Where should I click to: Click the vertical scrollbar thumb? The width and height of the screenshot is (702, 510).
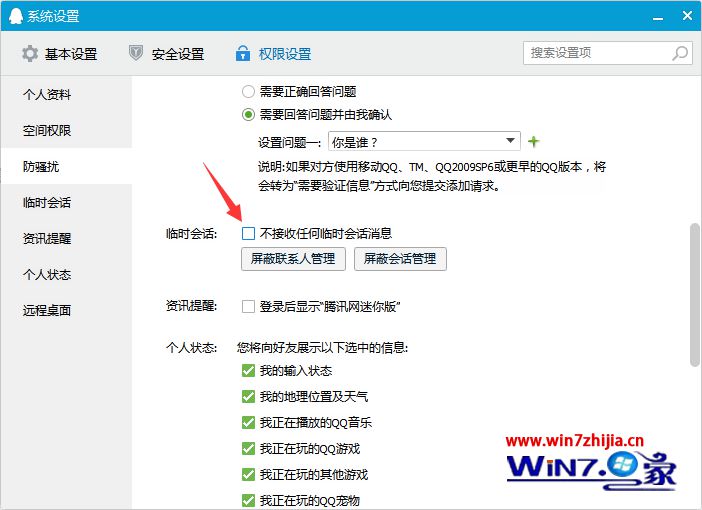[x=694, y=296]
